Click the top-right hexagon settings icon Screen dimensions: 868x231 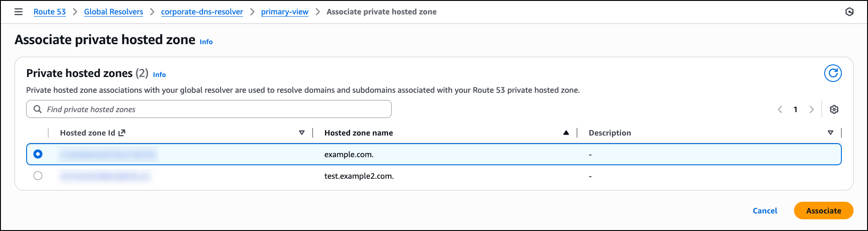850,12
